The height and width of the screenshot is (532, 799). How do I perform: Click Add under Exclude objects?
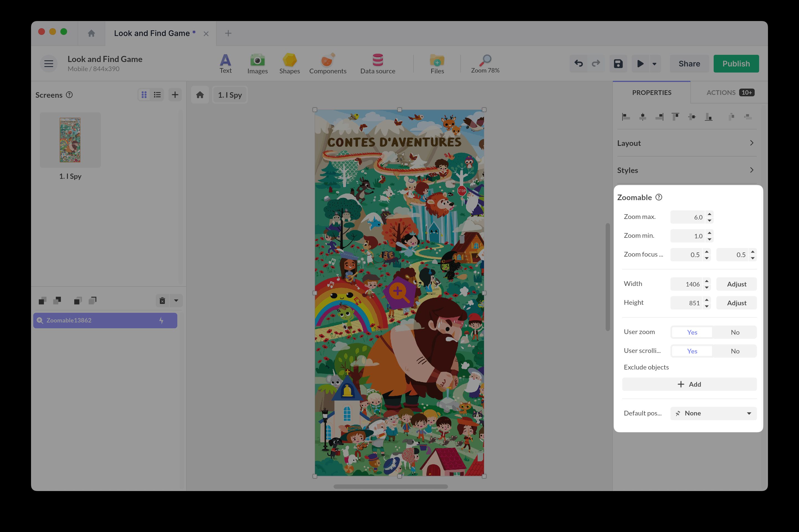point(689,384)
